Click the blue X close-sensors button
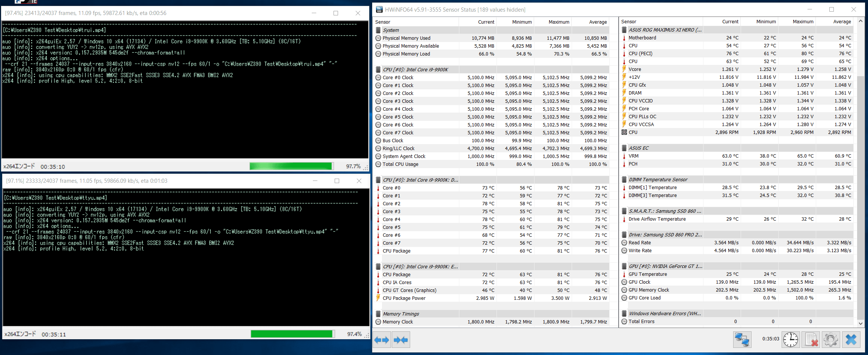 pos(851,340)
